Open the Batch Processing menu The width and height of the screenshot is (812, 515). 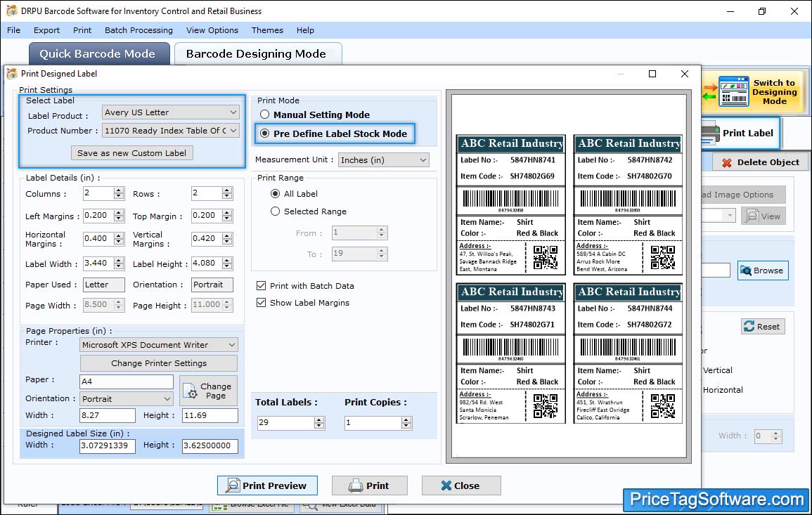[x=138, y=30]
